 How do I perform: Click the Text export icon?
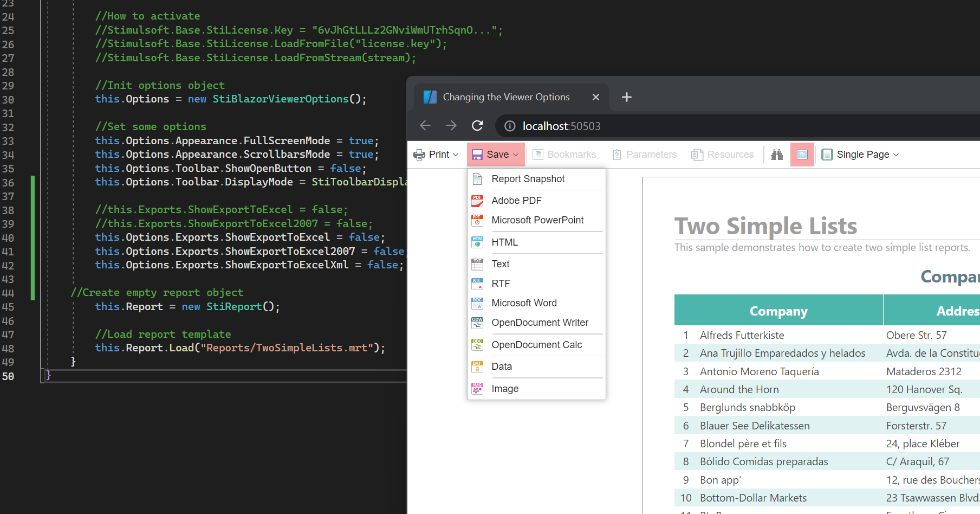pyautogui.click(x=477, y=264)
